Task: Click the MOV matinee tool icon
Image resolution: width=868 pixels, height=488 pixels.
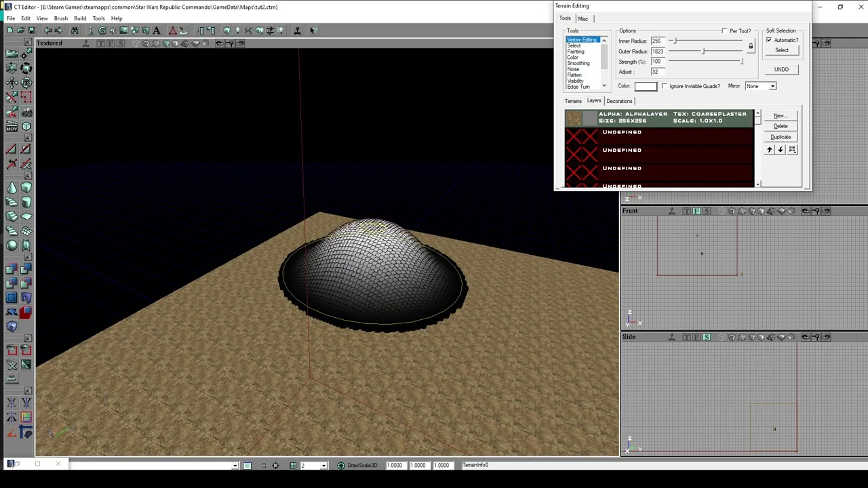Action: click(11, 125)
